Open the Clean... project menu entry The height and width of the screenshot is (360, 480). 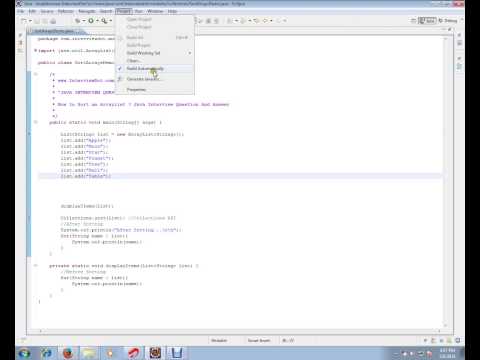coord(154,61)
